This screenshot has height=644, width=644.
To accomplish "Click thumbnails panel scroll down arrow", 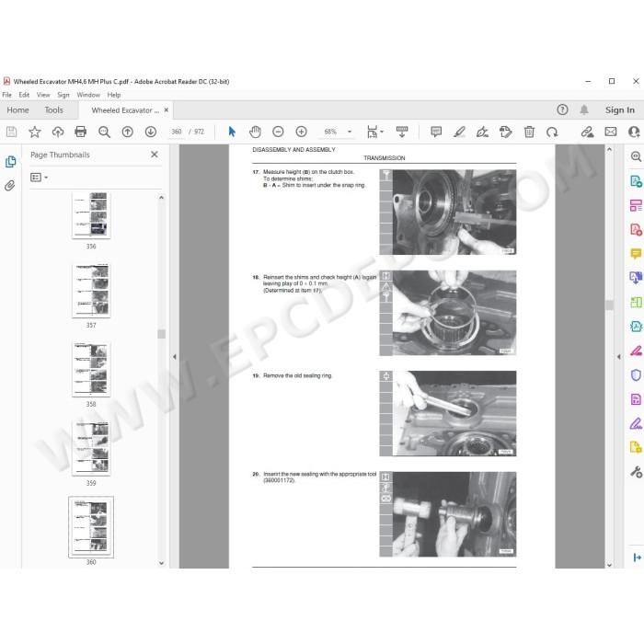I will (x=161, y=563).
